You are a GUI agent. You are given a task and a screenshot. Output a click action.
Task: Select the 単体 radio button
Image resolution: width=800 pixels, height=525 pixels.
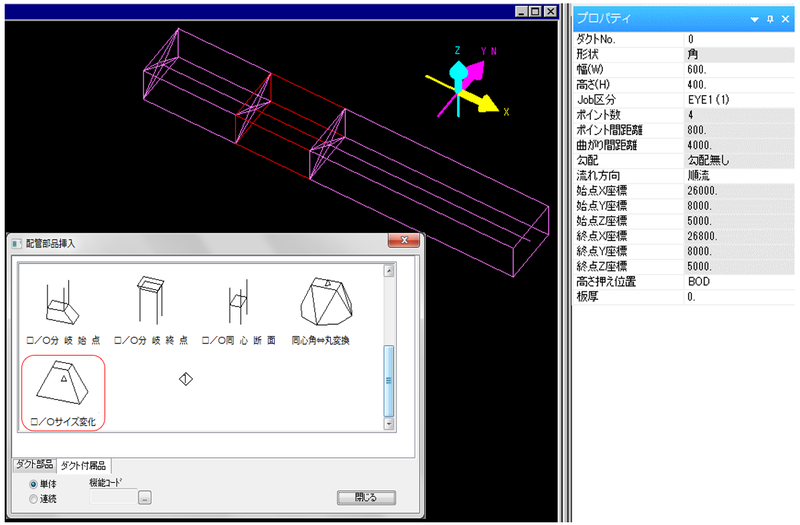tap(36, 484)
